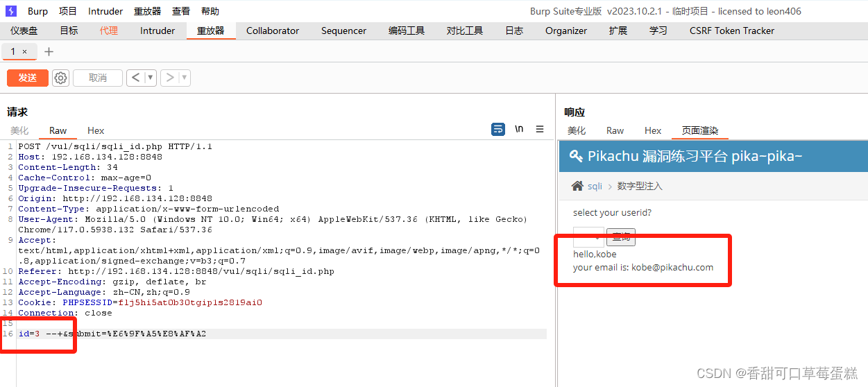Select the response Raw view tab
Image resolution: width=868 pixels, height=387 pixels.
615,130
